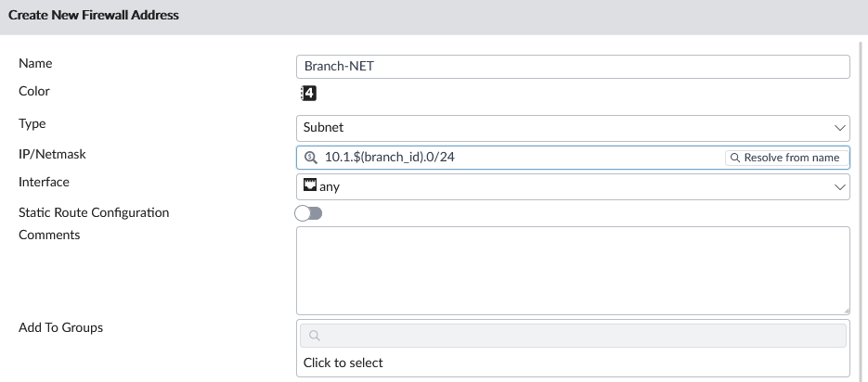The height and width of the screenshot is (382, 868).
Task: Click inside the Comments text area
Action: tap(572, 270)
